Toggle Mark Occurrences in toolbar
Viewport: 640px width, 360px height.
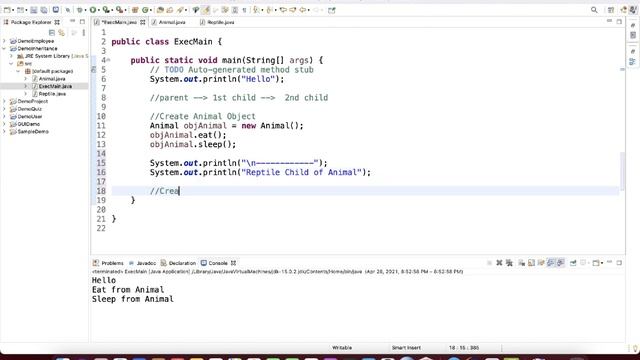(206, 10)
